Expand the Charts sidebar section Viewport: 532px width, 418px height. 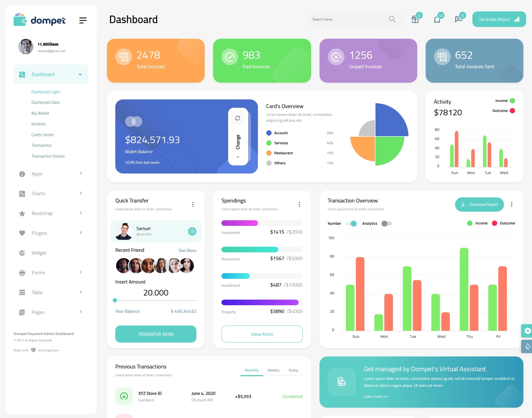[49, 193]
